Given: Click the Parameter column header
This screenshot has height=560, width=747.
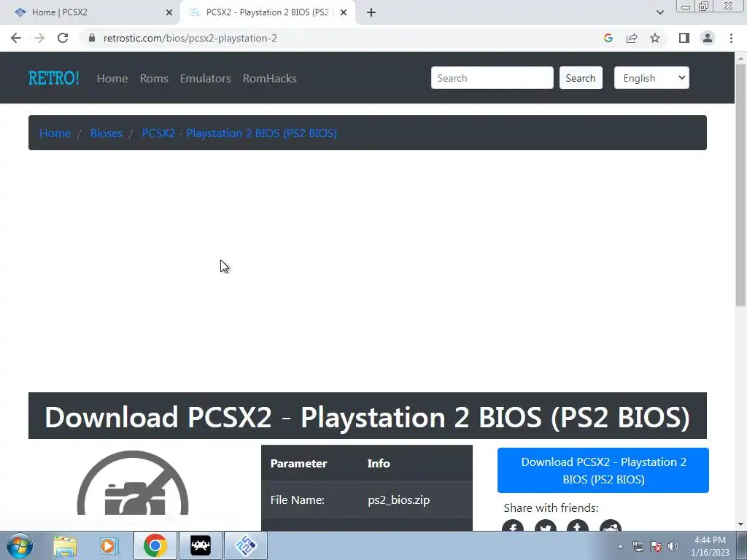Looking at the screenshot, I should [298, 463].
